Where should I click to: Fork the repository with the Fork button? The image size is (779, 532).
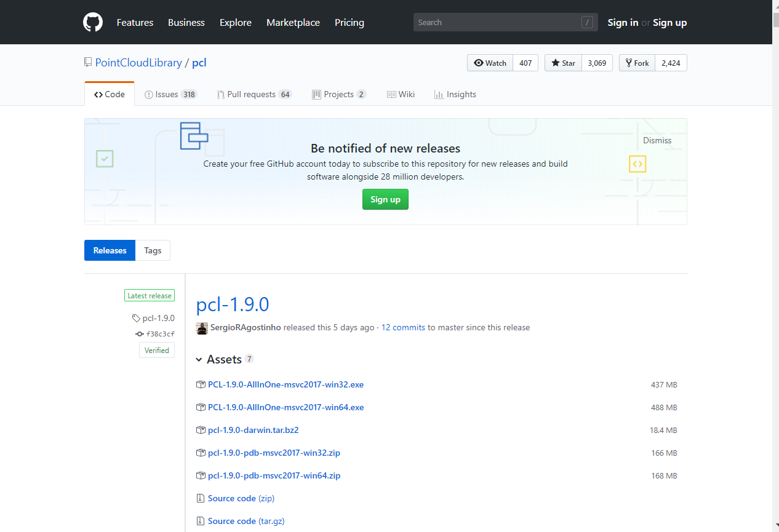[x=637, y=63]
